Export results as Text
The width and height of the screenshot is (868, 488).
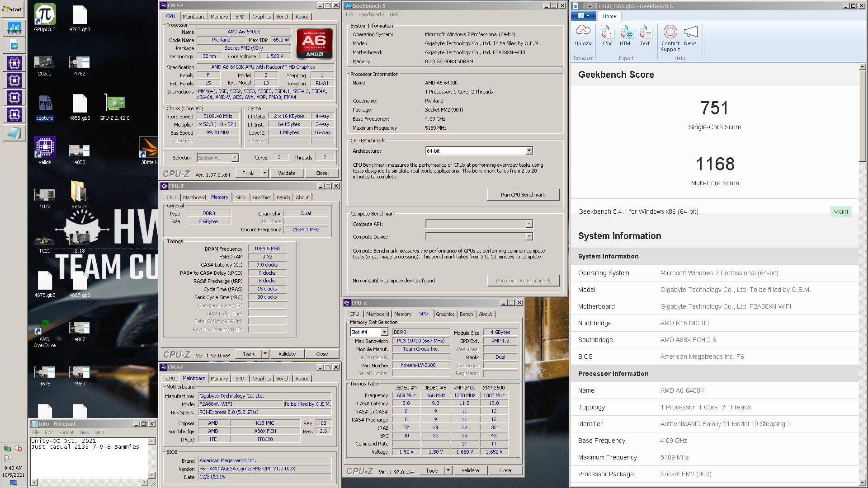[x=645, y=36]
